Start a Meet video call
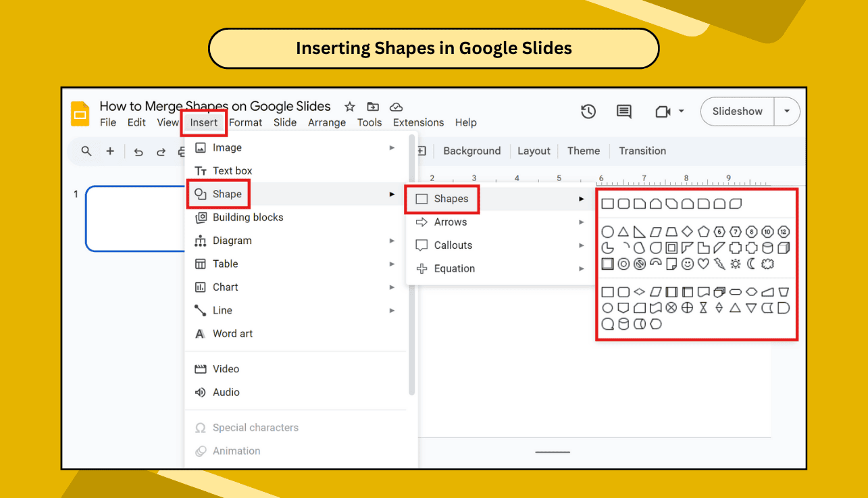Viewport: 868px width, 498px height. tap(663, 111)
